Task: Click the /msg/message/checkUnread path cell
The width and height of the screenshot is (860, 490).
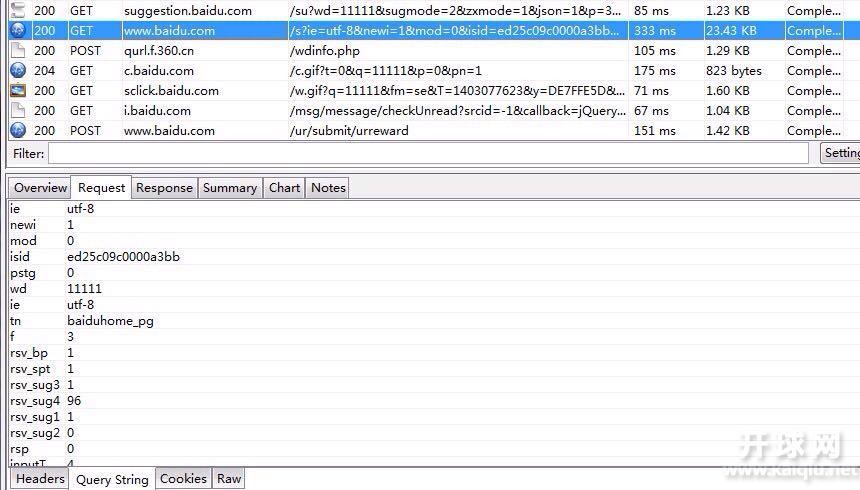Action: point(457,111)
